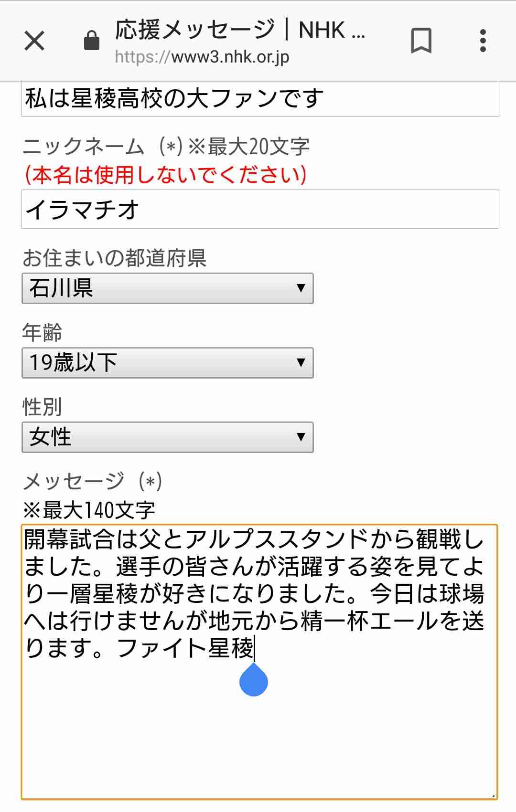The width and height of the screenshot is (516, 812).
Task: Tap the page URL www3.nhk.or.jp
Action: tap(202, 57)
